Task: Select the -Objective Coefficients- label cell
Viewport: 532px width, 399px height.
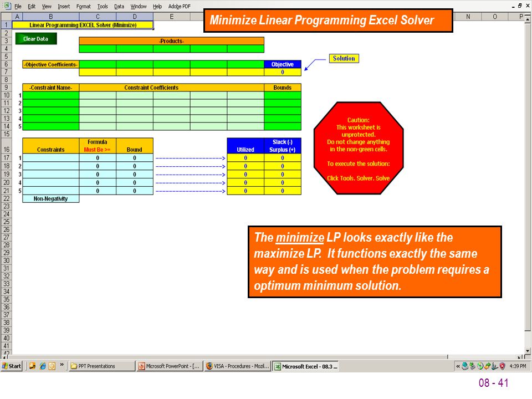Action: pos(51,64)
